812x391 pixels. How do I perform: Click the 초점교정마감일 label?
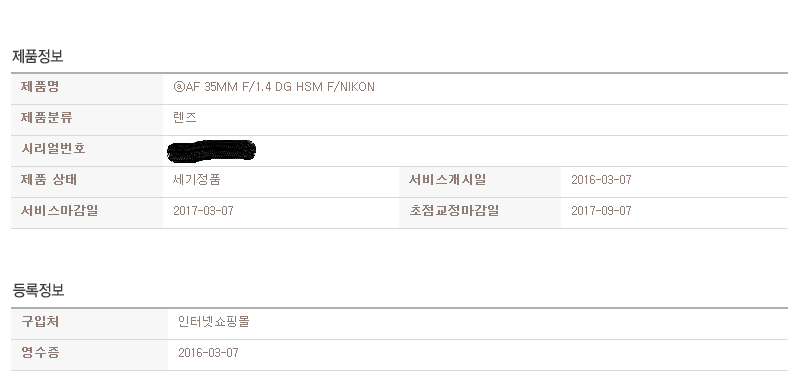pyautogui.click(x=454, y=211)
